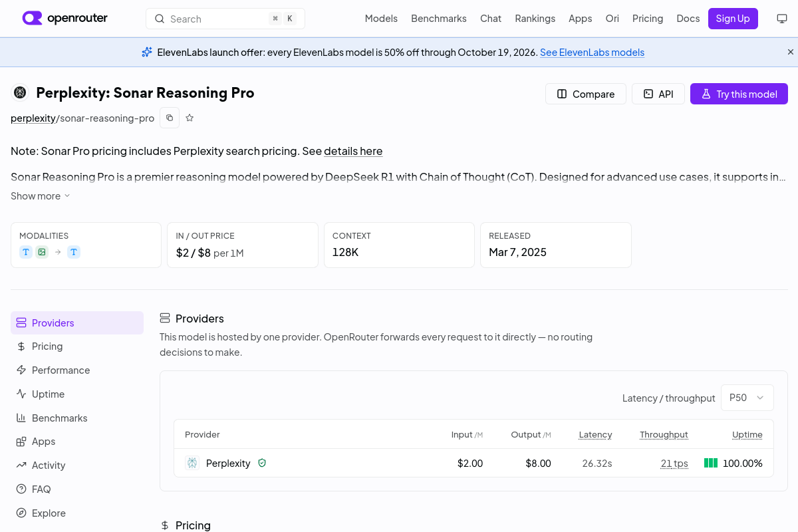
Task: Open the Providers sidebar section
Action: coord(77,323)
